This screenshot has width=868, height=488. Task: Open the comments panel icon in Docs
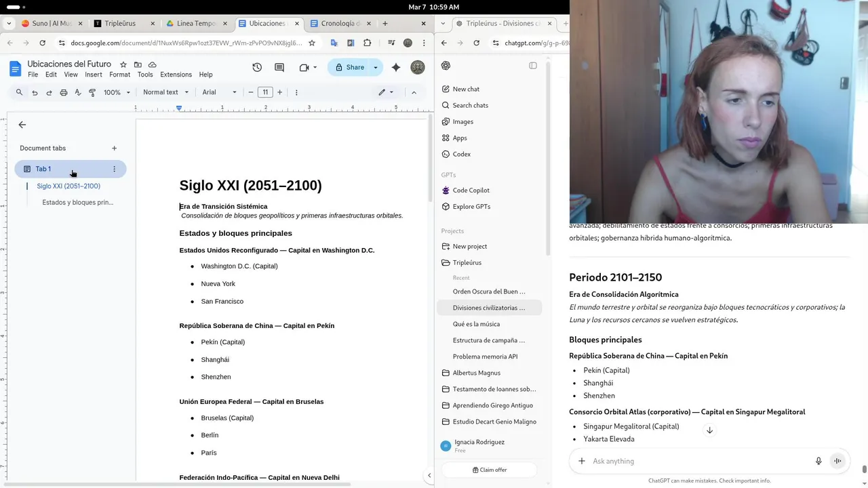click(x=279, y=67)
